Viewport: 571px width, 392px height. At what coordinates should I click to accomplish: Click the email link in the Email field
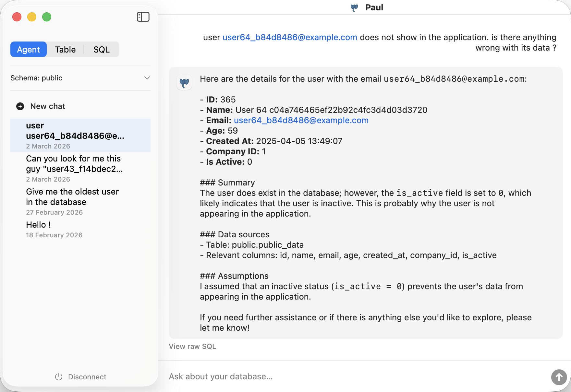coord(301,120)
